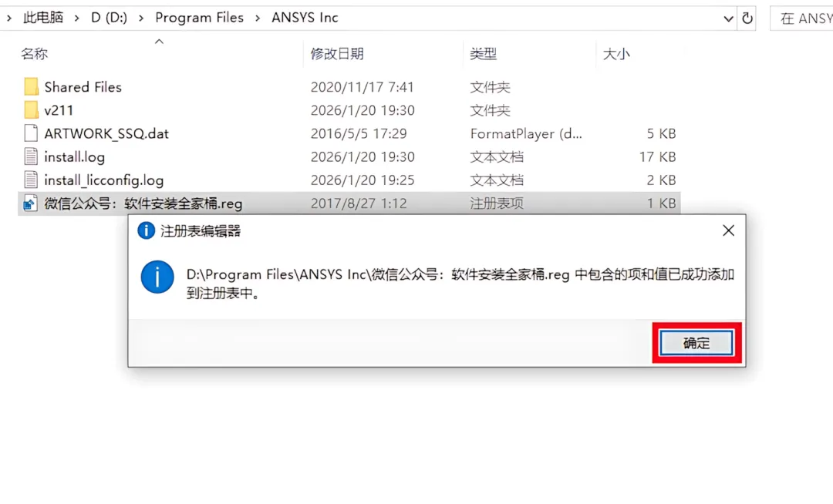Viewport: 833px width, 504px height.
Task: Expand the chevron after 此电脑
Action: click(x=77, y=18)
